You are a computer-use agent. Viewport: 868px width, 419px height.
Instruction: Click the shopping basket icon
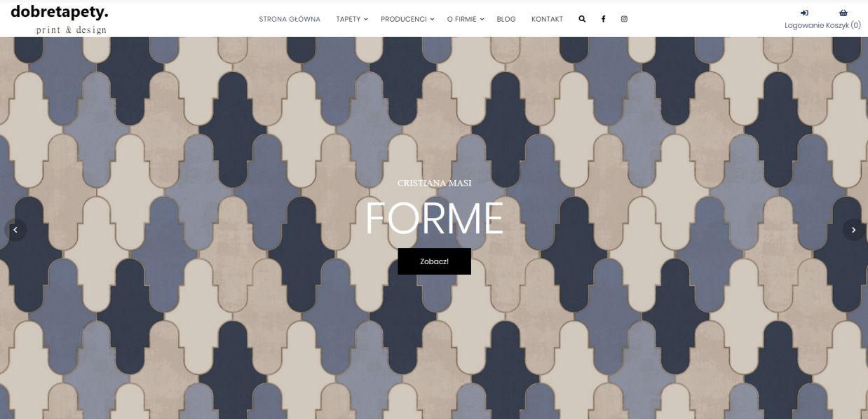(x=843, y=13)
